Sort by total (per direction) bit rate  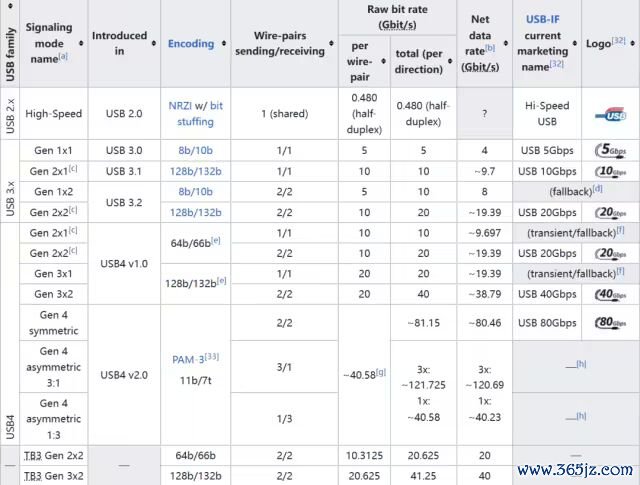pyautogui.click(x=450, y=61)
